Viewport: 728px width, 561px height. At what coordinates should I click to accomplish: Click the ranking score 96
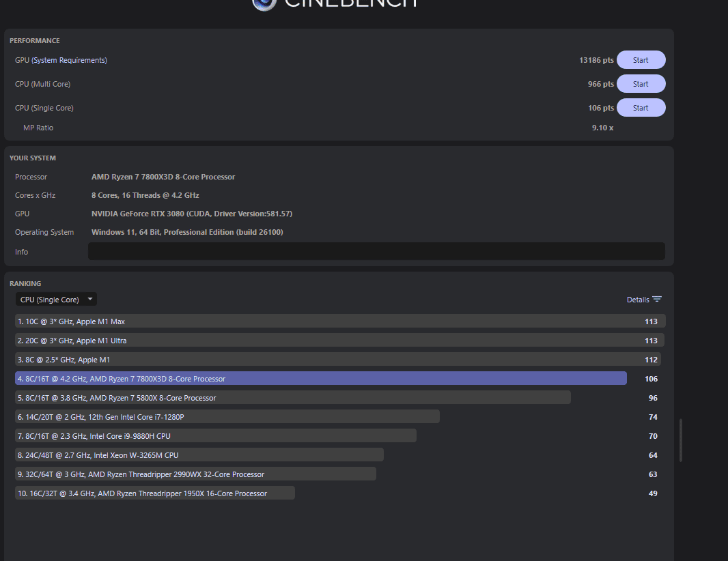pyautogui.click(x=653, y=398)
